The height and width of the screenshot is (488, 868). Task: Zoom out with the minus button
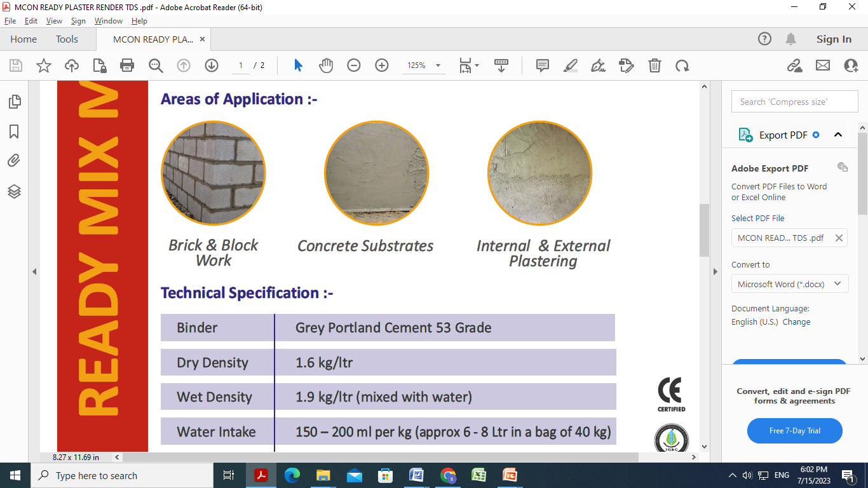[354, 65]
